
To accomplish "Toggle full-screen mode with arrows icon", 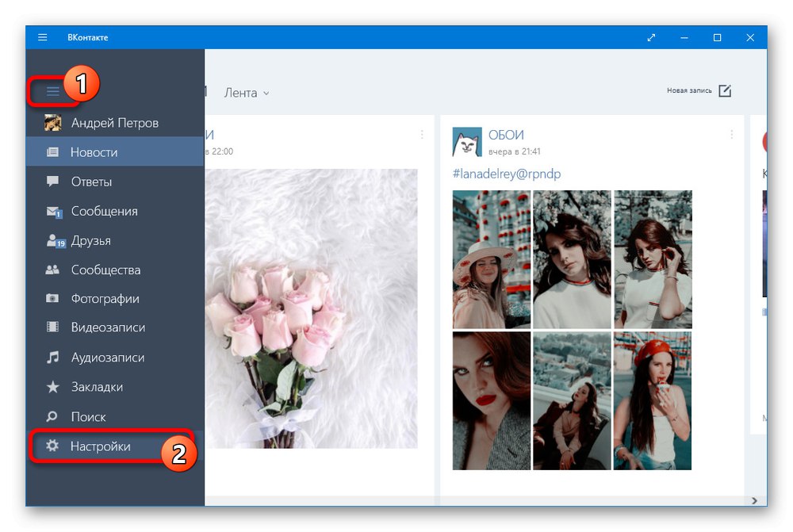I will click(651, 37).
